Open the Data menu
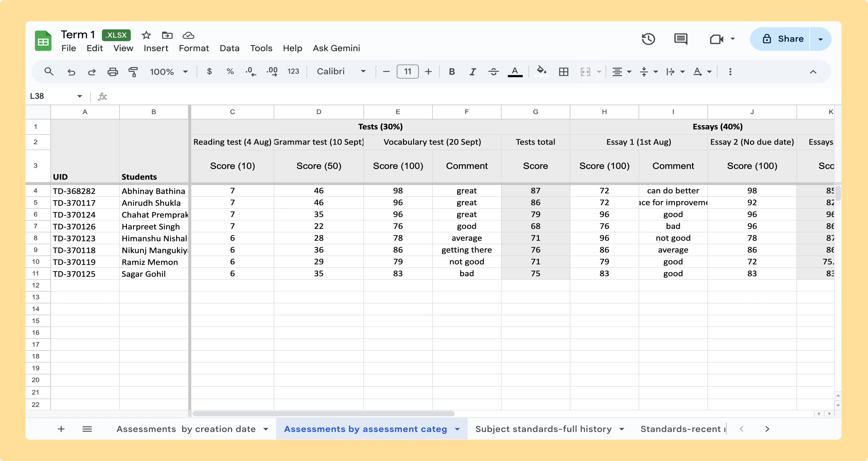Viewport: 868px width, 461px height. coord(229,48)
